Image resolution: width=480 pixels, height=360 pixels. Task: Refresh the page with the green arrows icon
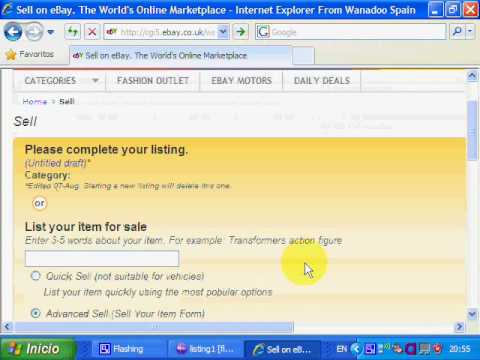(x=72, y=32)
